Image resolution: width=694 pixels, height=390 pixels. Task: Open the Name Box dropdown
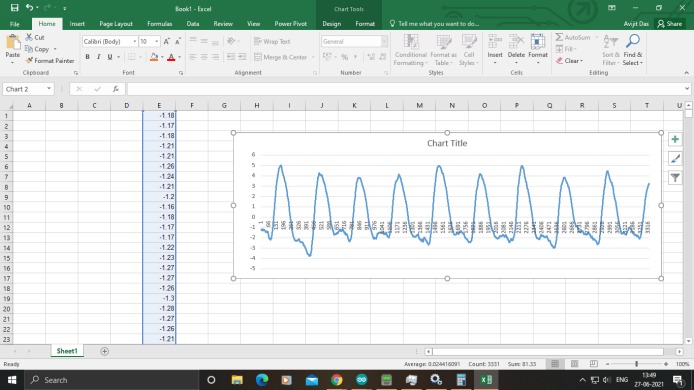point(49,89)
